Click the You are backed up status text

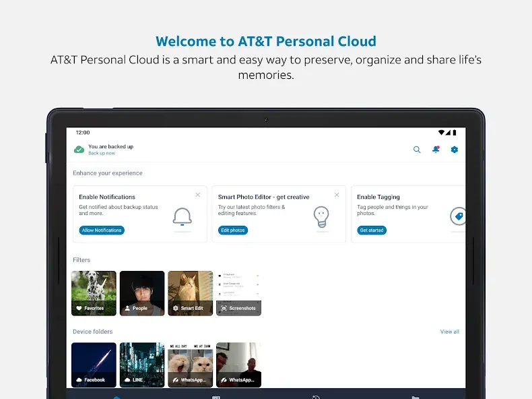pyautogui.click(x=111, y=146)
